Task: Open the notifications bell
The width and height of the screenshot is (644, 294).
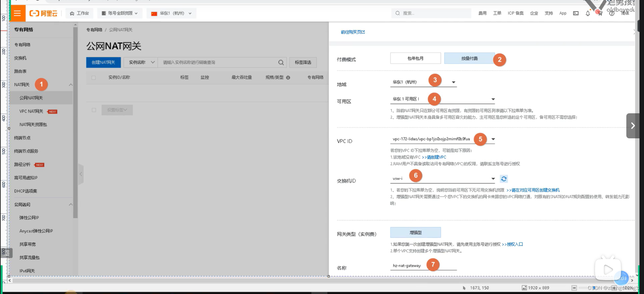Action: tap(587, 13)
